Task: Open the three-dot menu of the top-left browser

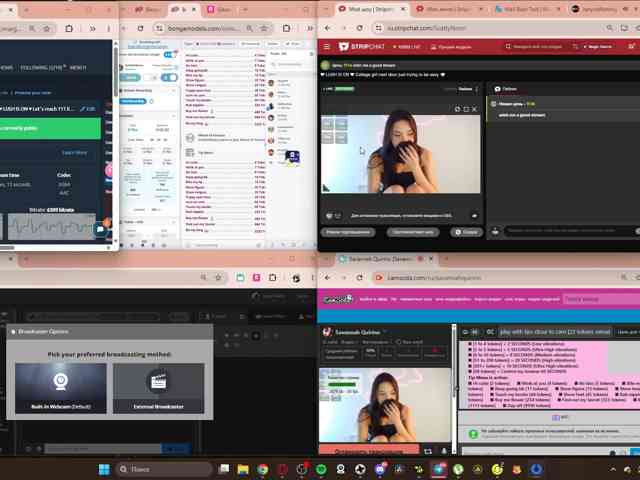Action: tap(108, 28)
